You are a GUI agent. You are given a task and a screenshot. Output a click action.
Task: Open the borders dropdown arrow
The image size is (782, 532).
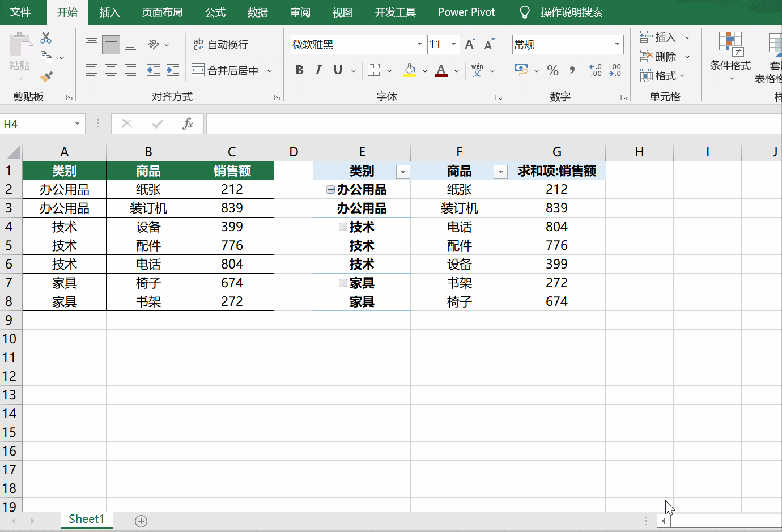click(389, 71)
